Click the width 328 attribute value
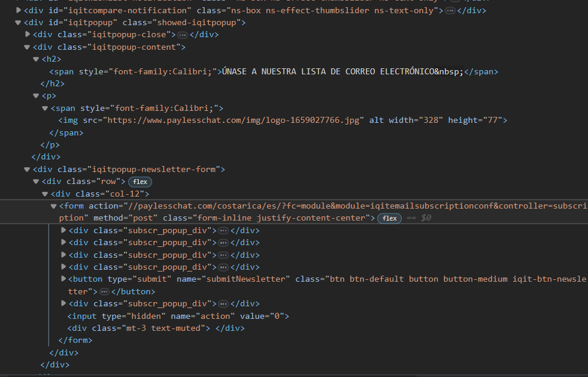This screenshot has height=377, width=588. tap(431, 120)
